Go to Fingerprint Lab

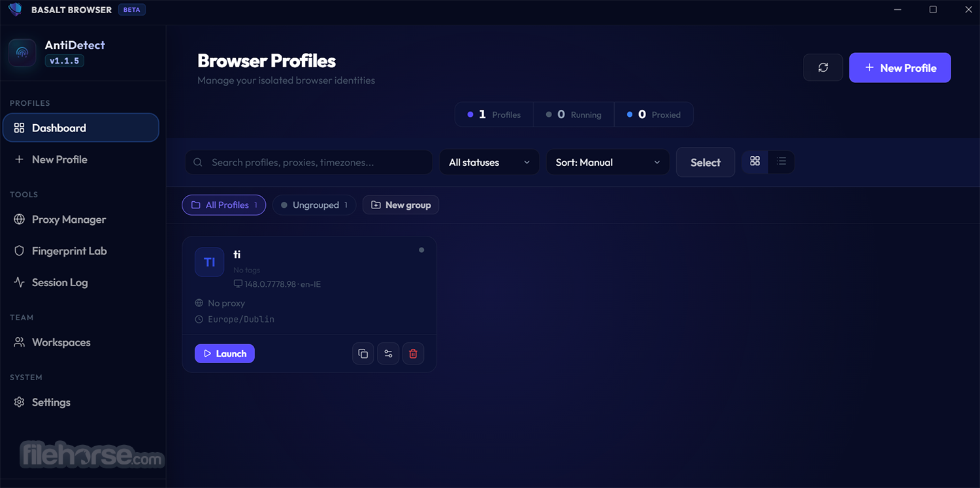coord(81,251)
